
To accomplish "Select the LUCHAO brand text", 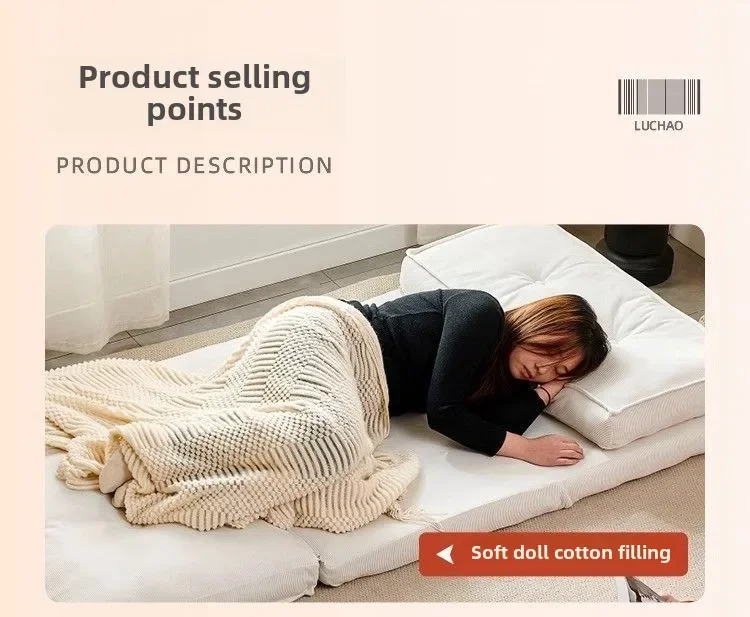I will pos(659,126).
